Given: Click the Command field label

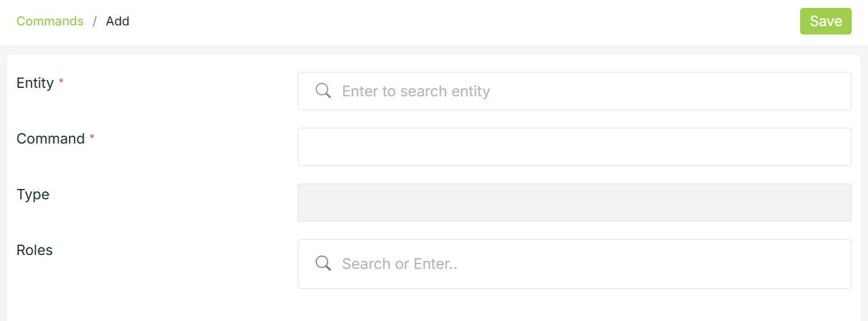Looking at the screenshot, I should tap(50, 139).
